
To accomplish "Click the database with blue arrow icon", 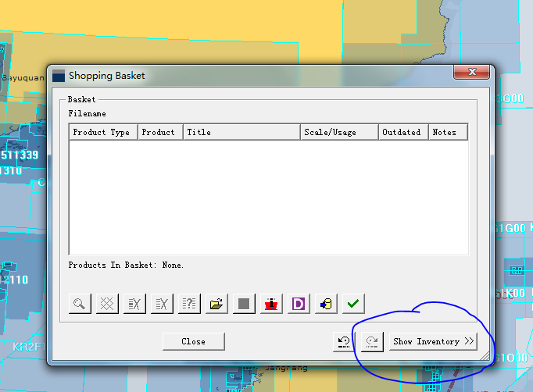I will tap(326, 304).
